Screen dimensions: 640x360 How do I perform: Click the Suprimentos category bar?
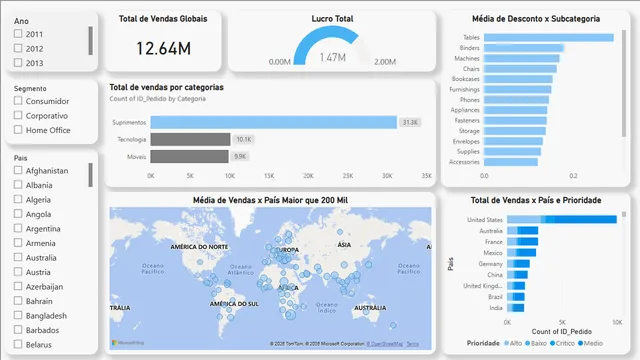click(273, 122)
